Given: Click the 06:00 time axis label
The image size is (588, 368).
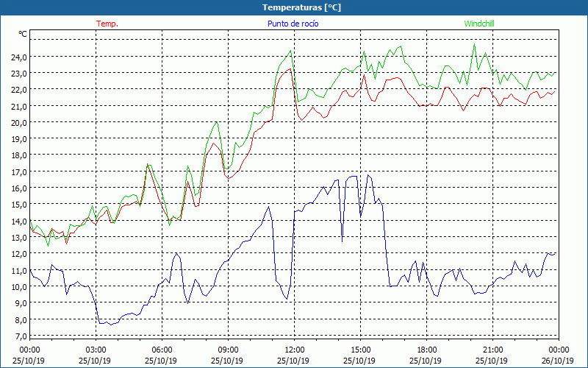Looking at the screenshot, I should click(x=162, y=350).
